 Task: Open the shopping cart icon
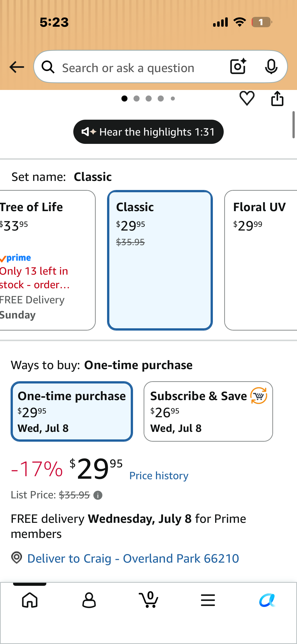click(149, 599)
